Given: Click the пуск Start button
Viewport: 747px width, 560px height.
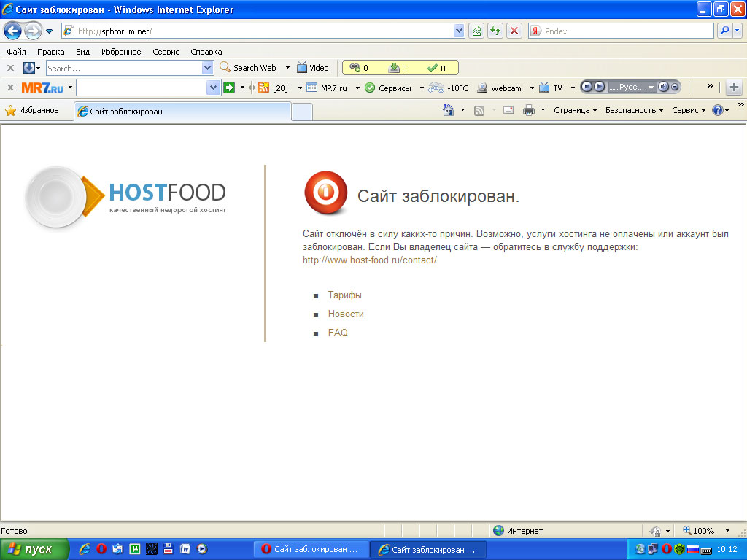Looking at the screenshot, I should [x=34, y=549].
